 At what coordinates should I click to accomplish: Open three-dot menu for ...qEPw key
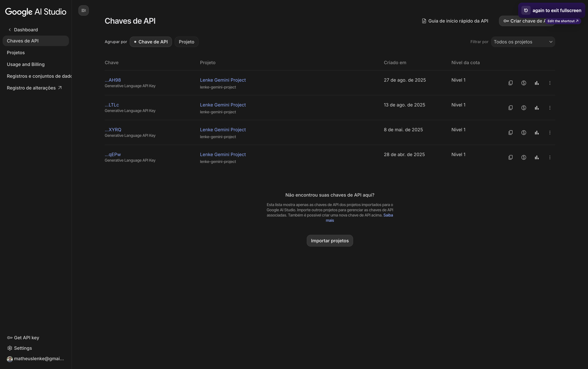tap(550, 157)
